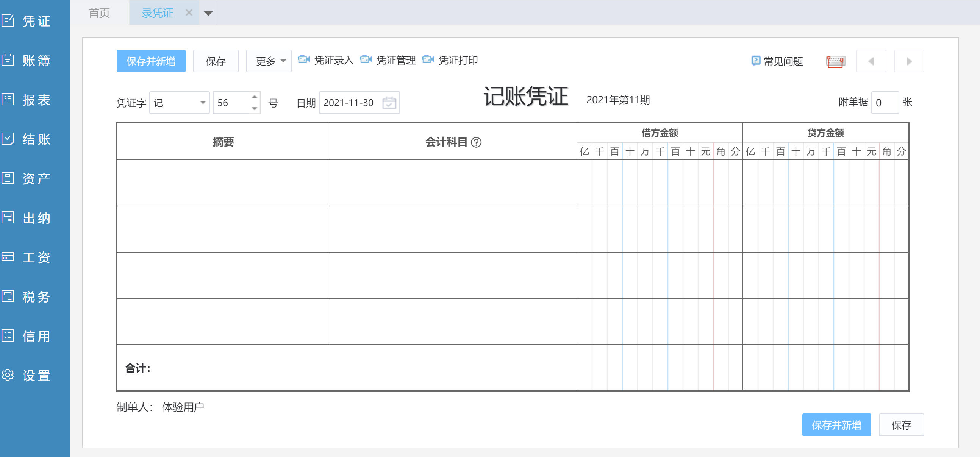Click the 附单据 count input field
The height and width of the screenshot is (457, 980).
885,103
